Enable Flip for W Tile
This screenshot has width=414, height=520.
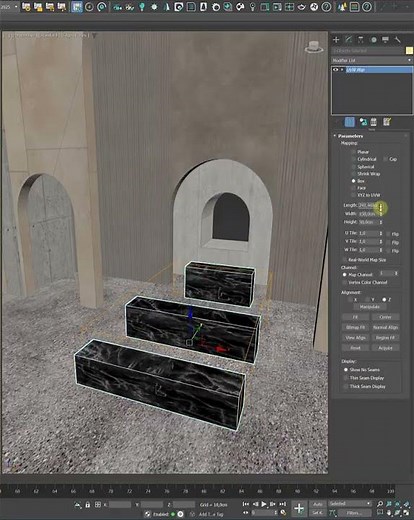pyautogui.click(x=388, y=251)
